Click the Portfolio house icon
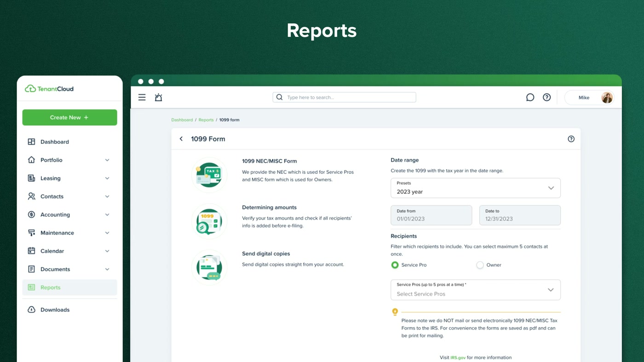The image size is (644, 362). (x=31, y=160)
